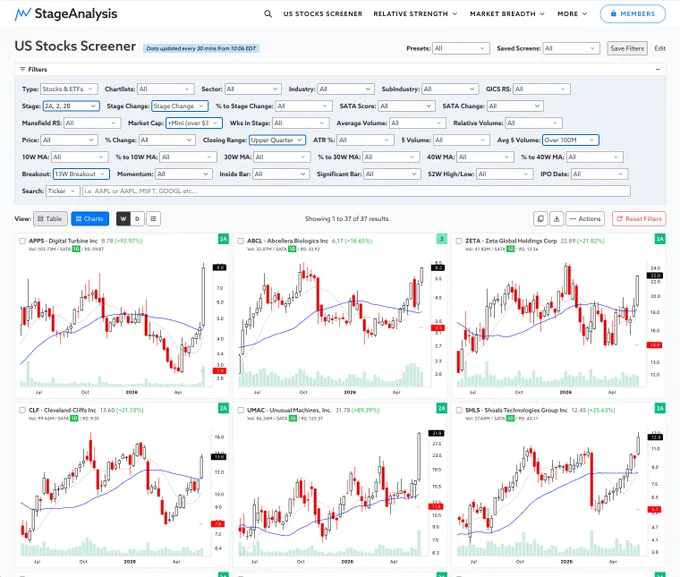Click the 2A stage badge on ZETA chart
680x577 pixels.
click(660, 239)
